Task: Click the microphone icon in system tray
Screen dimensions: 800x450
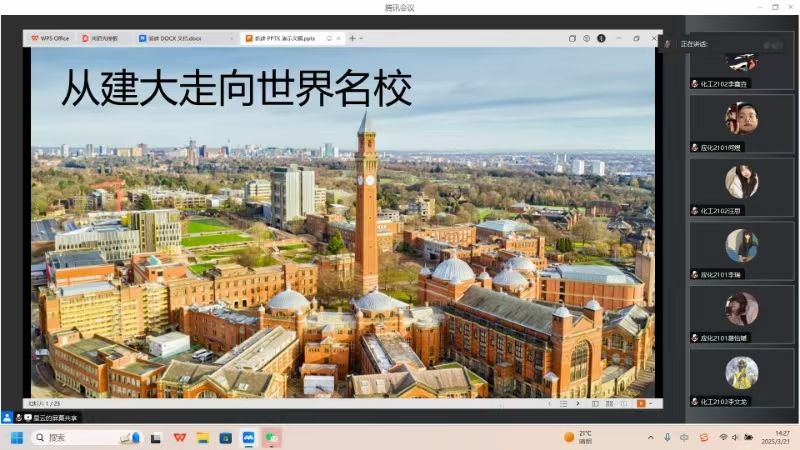Action: point(667,437)
